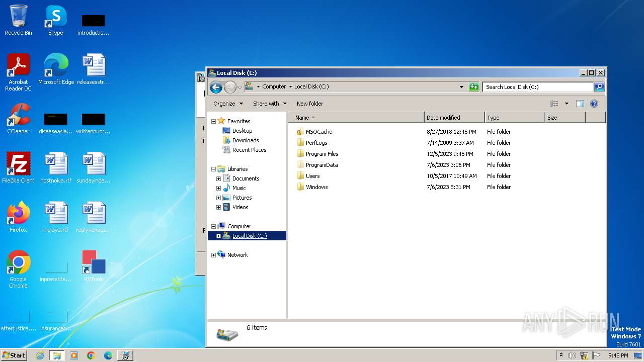644x362 pixels.
Task: Collapse the Computer tree node
Action: click(213, 226)
